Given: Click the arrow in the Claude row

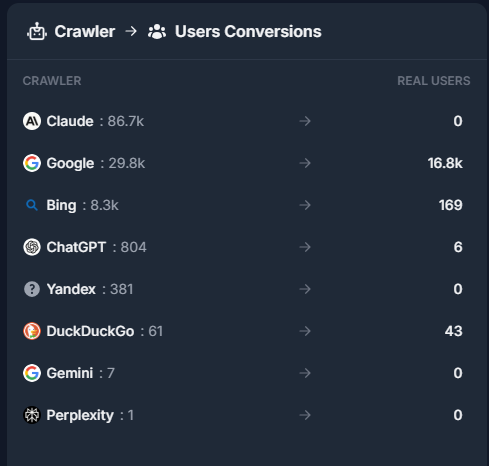Looking at the screenshot, I should click(x=305, y=121).
